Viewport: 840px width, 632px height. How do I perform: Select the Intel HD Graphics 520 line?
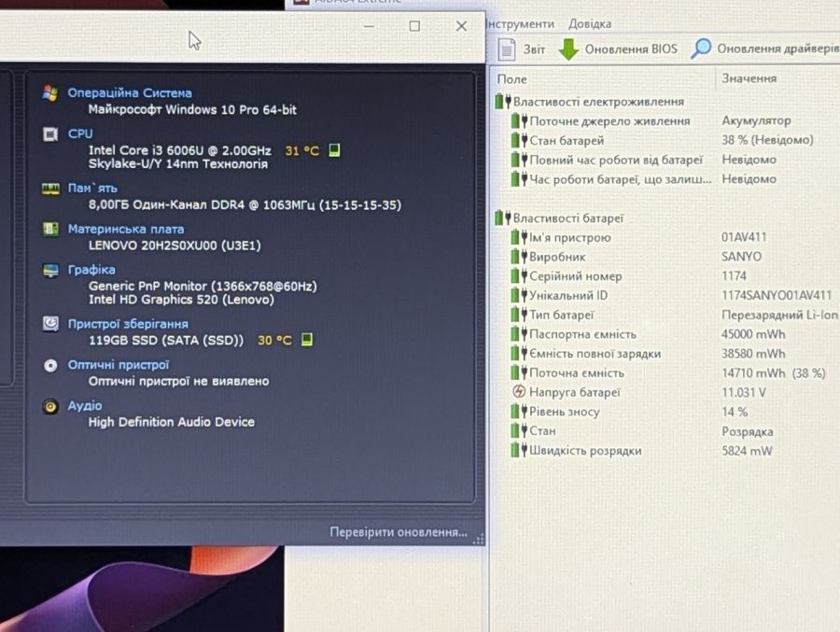(x=181, y=299)
